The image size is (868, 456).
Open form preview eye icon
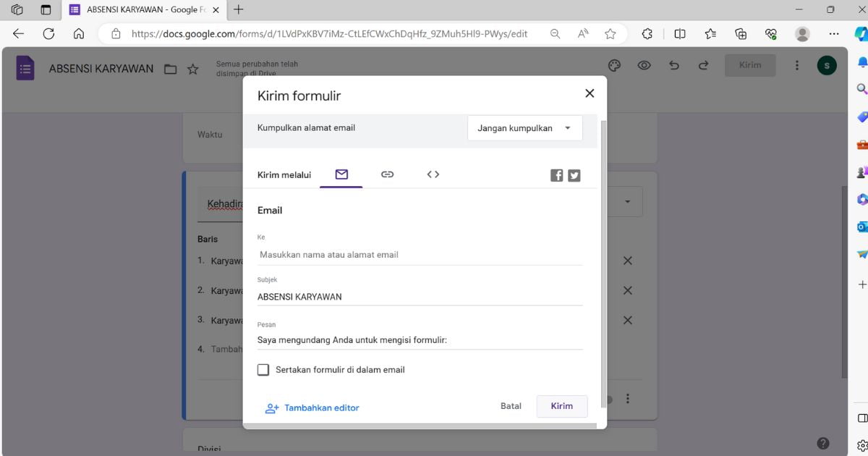(x=644, y=65)
